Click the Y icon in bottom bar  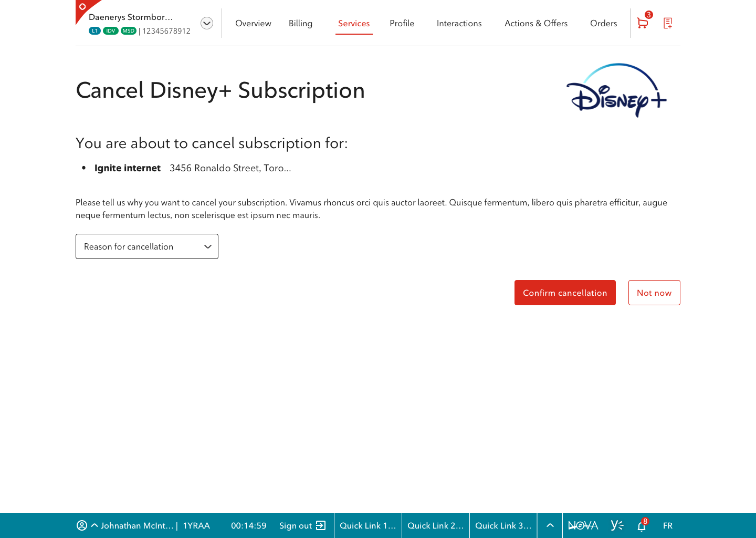tap(617, 525)
